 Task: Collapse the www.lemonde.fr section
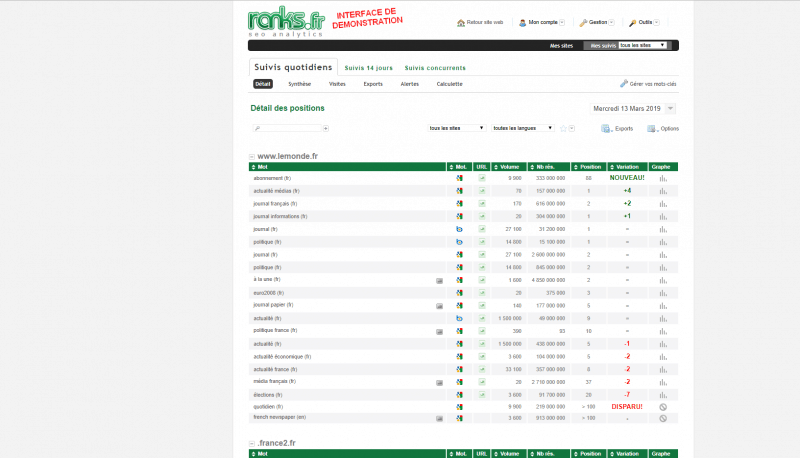coord(253,156)
